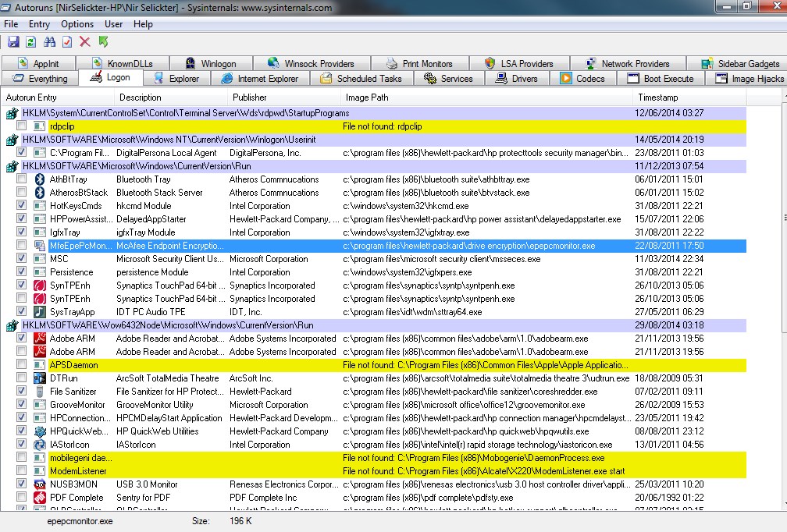
Task: Uncheck the GrooveMonitor entry
Action: click(22, 404)
